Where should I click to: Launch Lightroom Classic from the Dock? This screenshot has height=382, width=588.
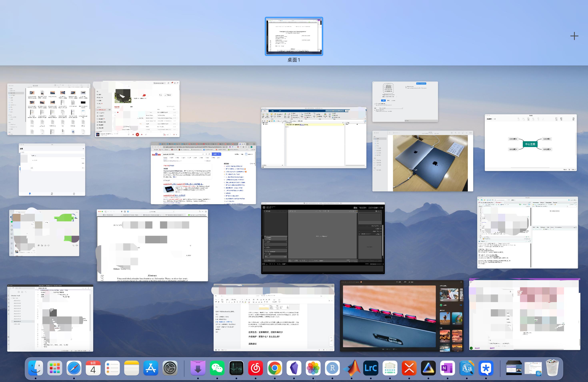(x=371, y=368)
